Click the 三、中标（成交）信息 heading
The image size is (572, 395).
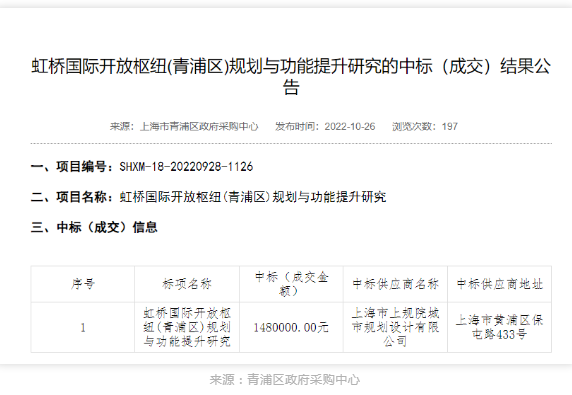94,227
